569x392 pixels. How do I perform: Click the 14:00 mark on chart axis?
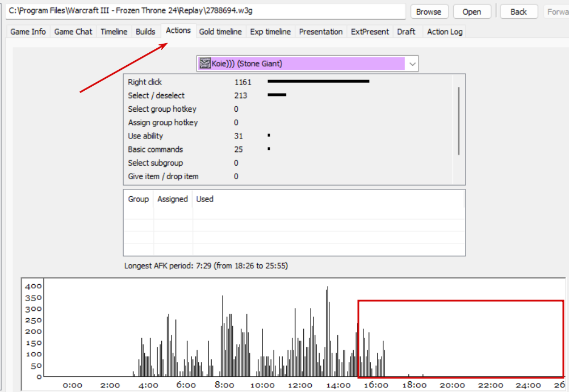(338, 385)
